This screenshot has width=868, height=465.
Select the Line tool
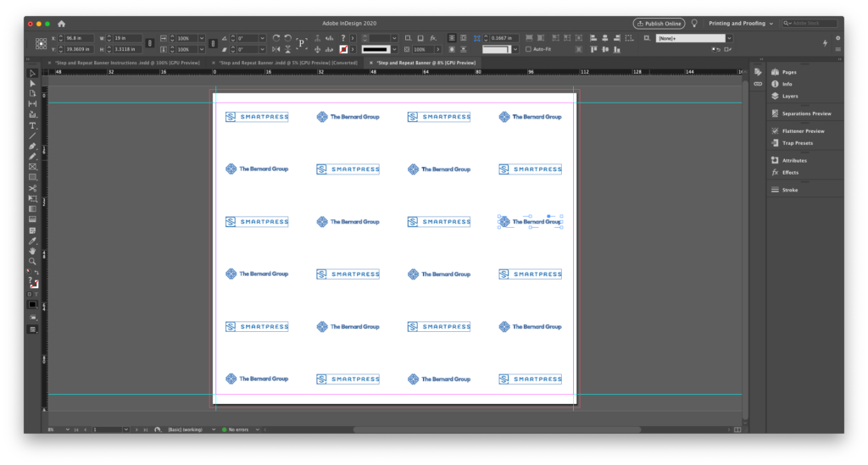click(33, 136)
